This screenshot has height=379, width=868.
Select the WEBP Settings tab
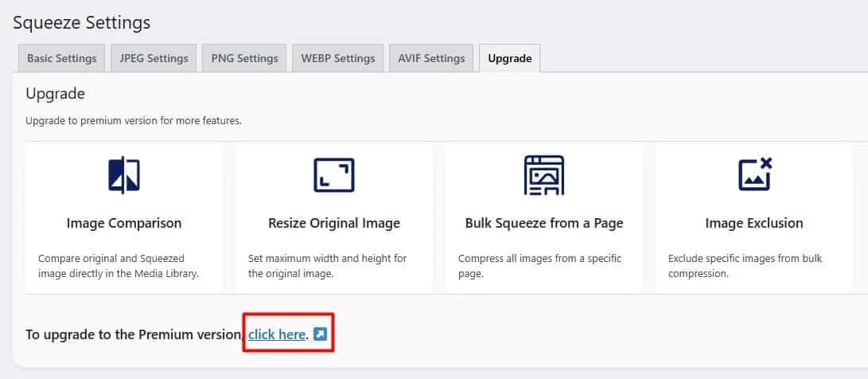[337, 58]
